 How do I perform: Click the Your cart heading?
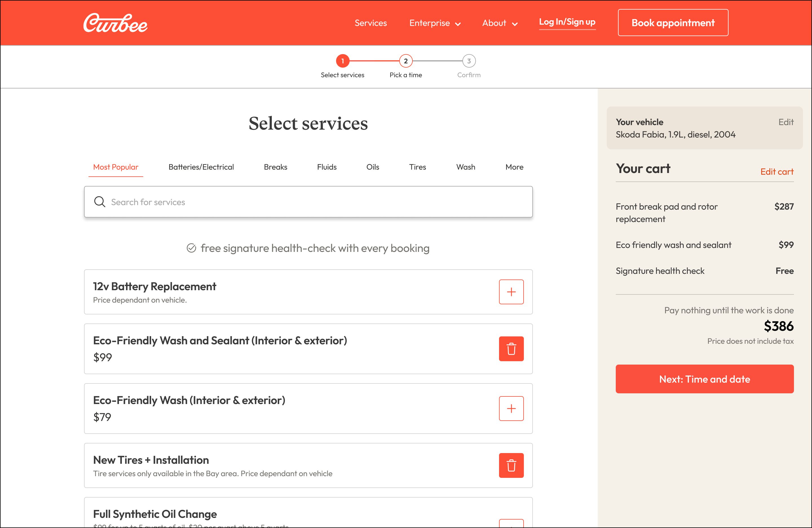[x=643, y=169]
